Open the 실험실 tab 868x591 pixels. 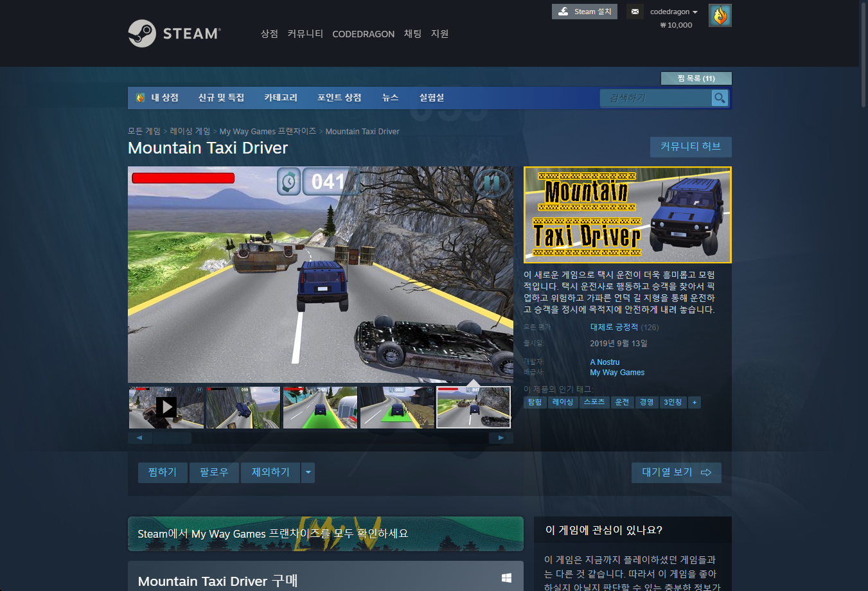point(432,98)
